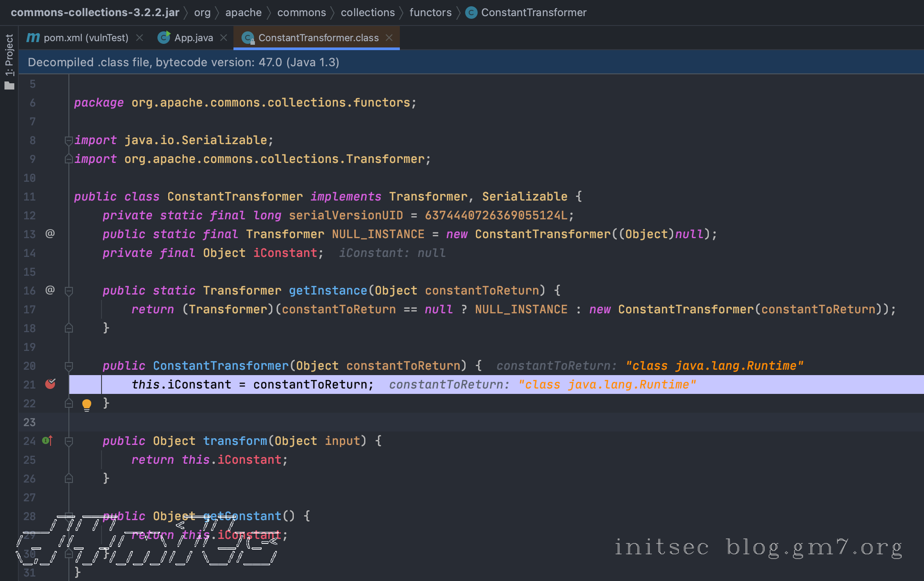Close the pom.xml tab
Viewport: 924px width, 581px height.
pos(140,38)
